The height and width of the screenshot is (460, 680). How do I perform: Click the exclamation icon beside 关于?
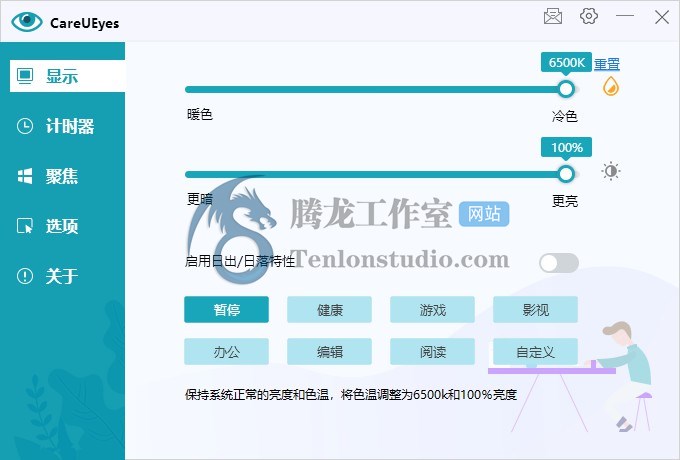point(25,276)
